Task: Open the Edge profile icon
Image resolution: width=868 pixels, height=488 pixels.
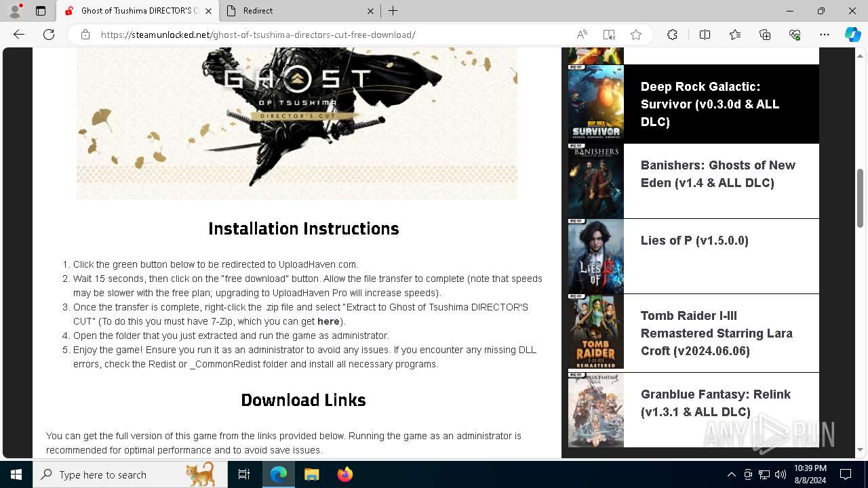Action: click(15, 11)
